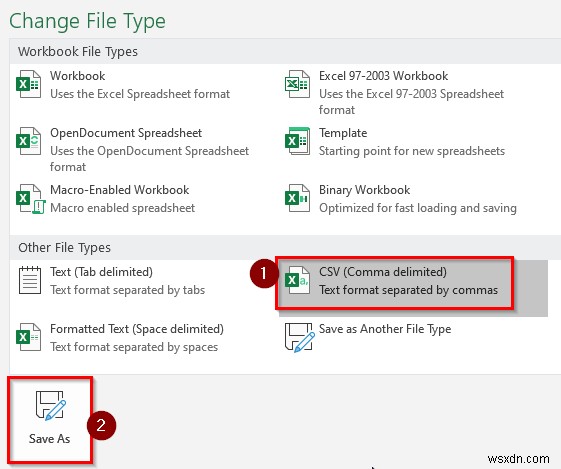Pick 'Text format separated by commas' description

pyautogui.click(x=408, y=290)
